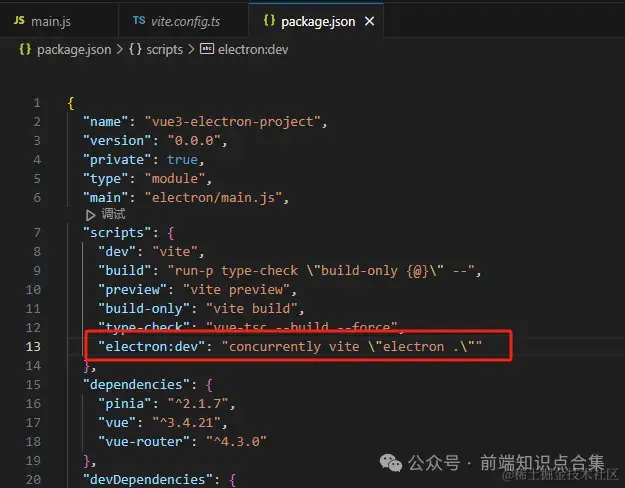
Task: Click the opening brace after "scripts"
Action: coord(171,232)
